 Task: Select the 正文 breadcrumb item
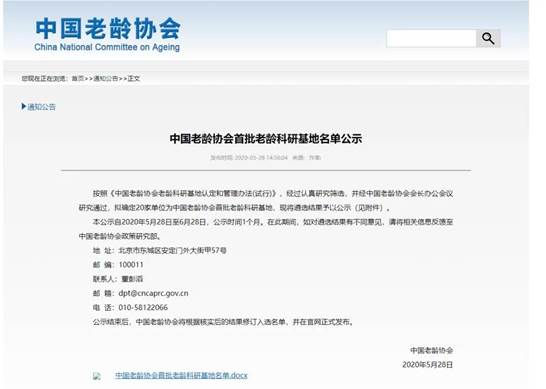[x=134, y=78]
